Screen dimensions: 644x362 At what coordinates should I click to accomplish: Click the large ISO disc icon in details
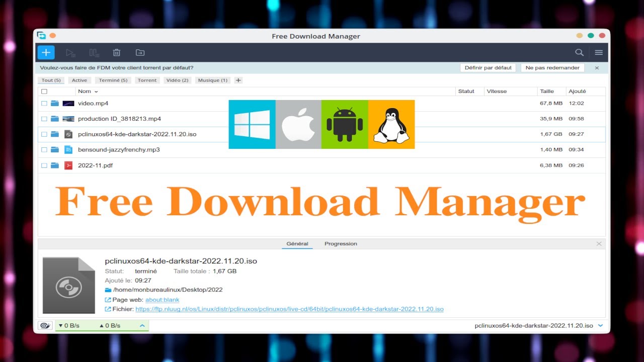pyautogui.click(x=69, y=286)
